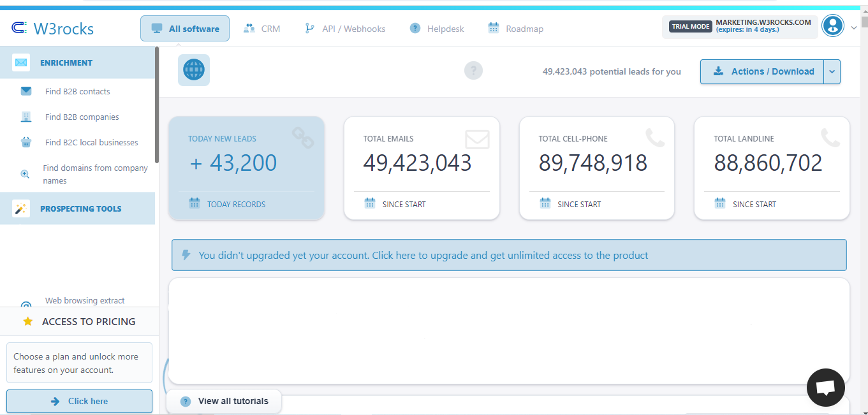Select the ENRICHMENT section header

click(x=77, y=62)
